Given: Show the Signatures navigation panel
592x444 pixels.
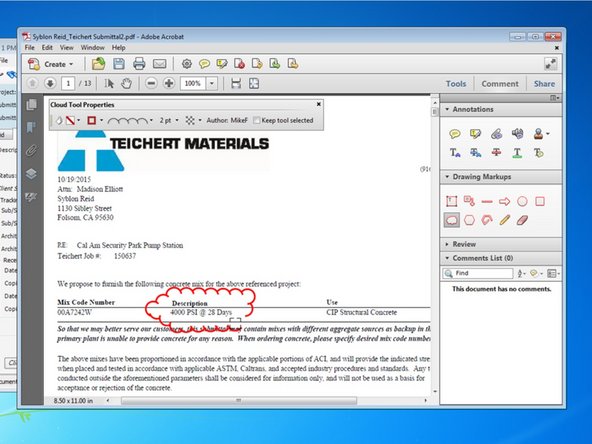Looking at the screenshot, I should coord(31,197).
